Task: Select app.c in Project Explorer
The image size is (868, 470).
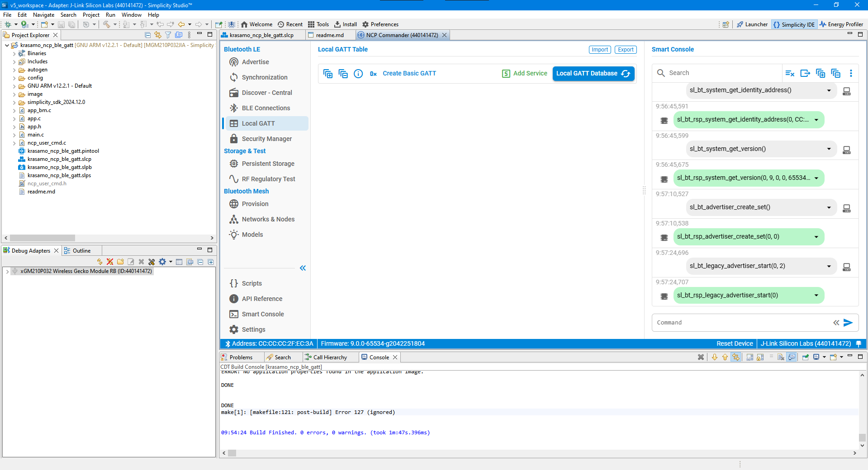Action: [x=34, y=118]
